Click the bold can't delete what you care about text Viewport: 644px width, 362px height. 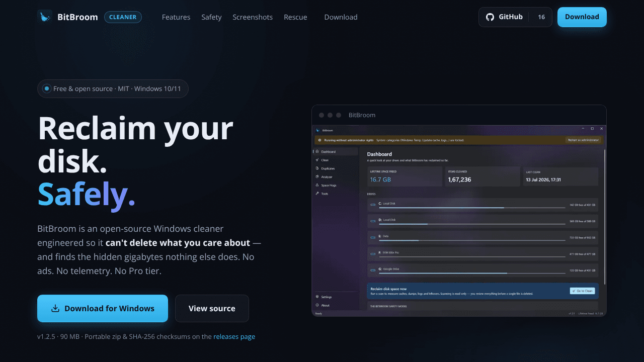[x=178, y=243]
